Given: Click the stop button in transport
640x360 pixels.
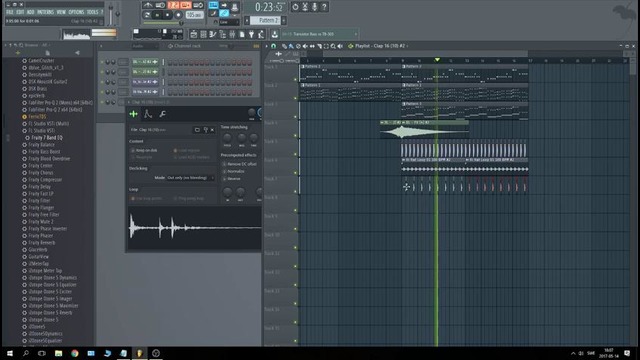Looking at the screenshot, I should click(x=167, y=15).
